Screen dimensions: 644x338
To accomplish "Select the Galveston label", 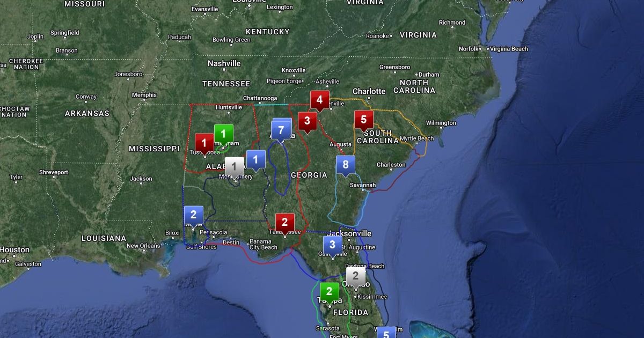I will [28, 264].
